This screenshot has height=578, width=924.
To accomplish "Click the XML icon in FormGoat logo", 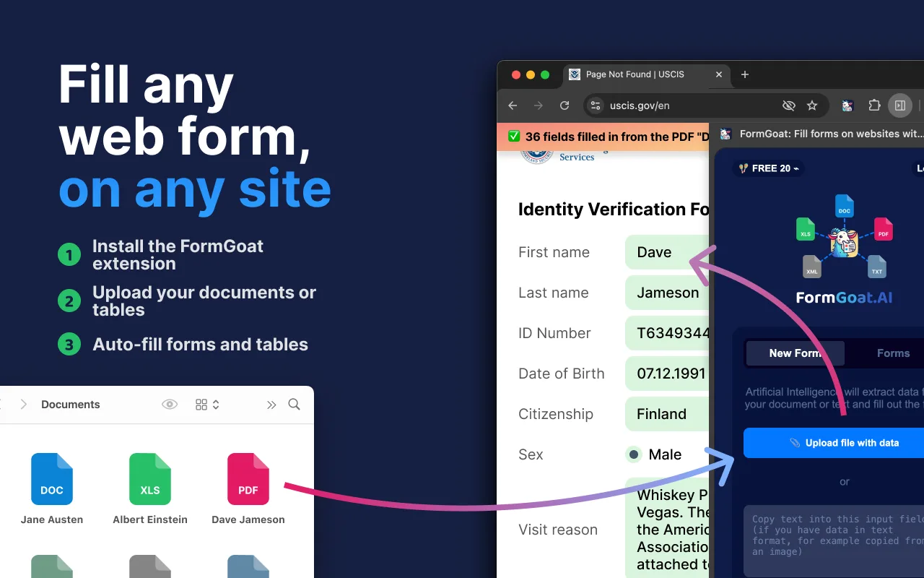I will (812, 267).
